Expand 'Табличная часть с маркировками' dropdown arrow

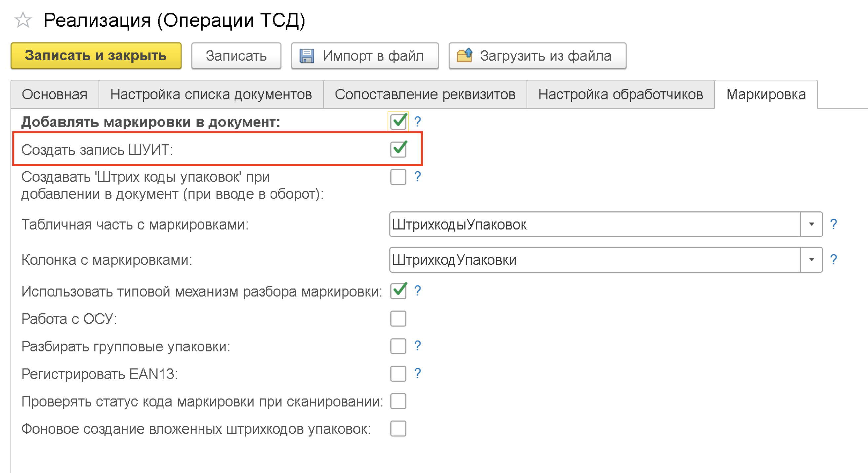[812, 224]
